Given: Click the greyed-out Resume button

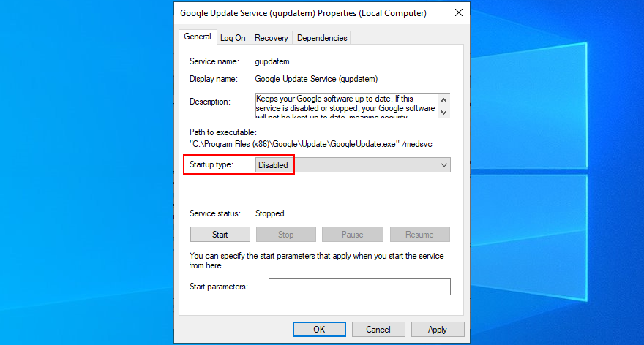Looking at the screenshot, I should (x=420, y=234).
